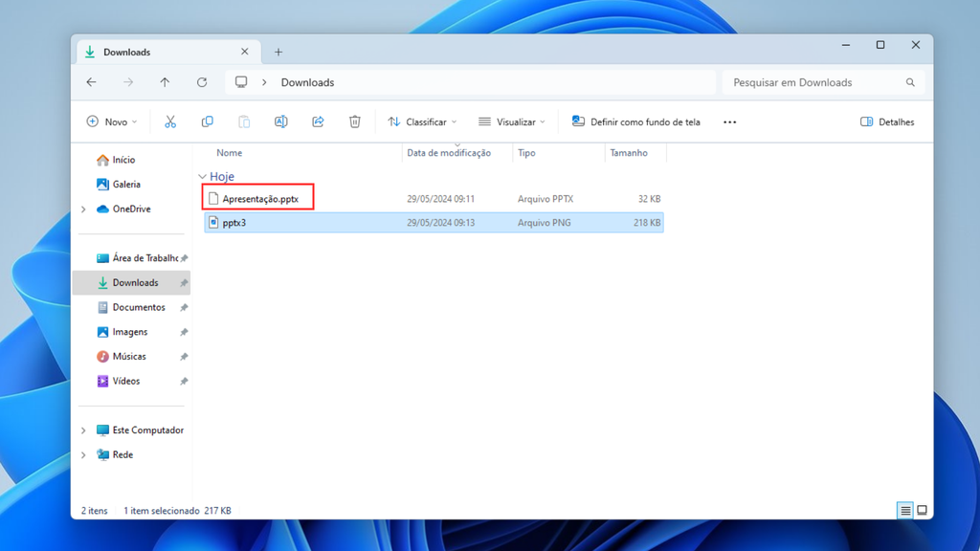980x551 pixels.
Task: Toggle the Detalhes pane
Action: coord(887,122)
